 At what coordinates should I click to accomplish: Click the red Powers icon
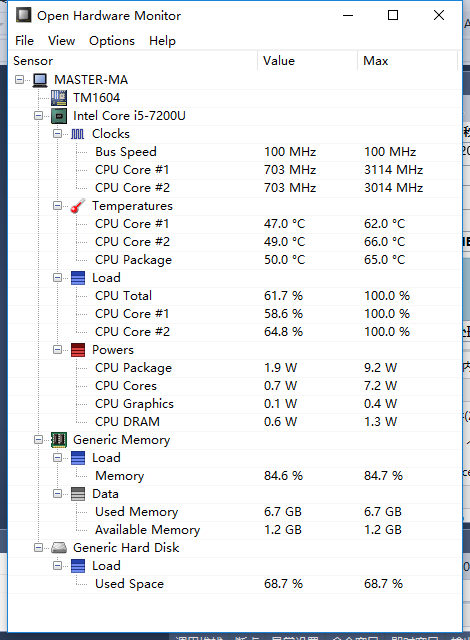click(78, 350)
